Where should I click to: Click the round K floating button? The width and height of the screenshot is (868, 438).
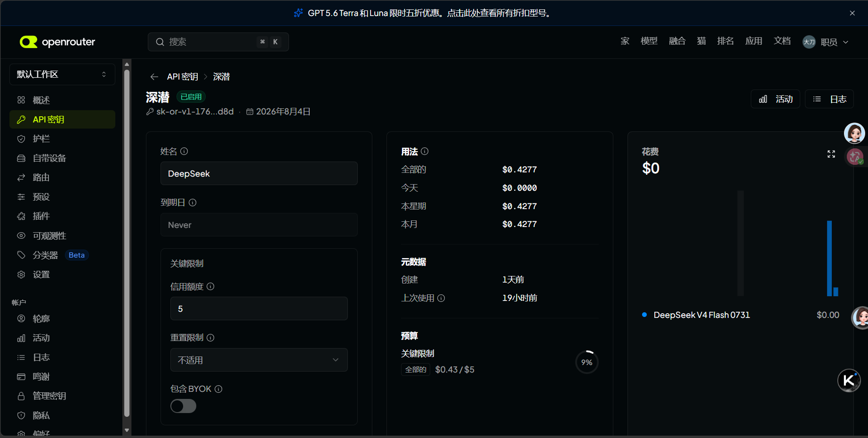click(849, 381)
